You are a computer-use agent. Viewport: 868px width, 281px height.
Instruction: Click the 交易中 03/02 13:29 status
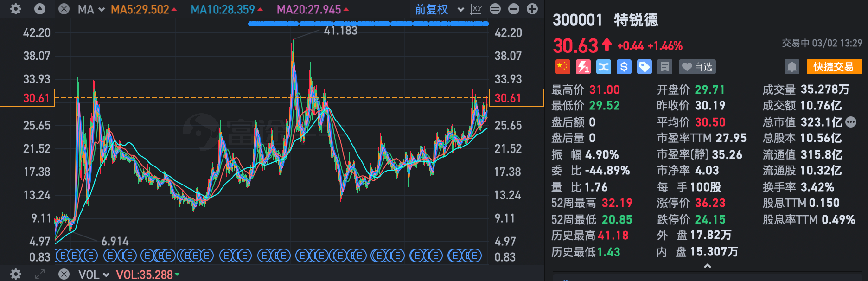click(x=822, y=43)
